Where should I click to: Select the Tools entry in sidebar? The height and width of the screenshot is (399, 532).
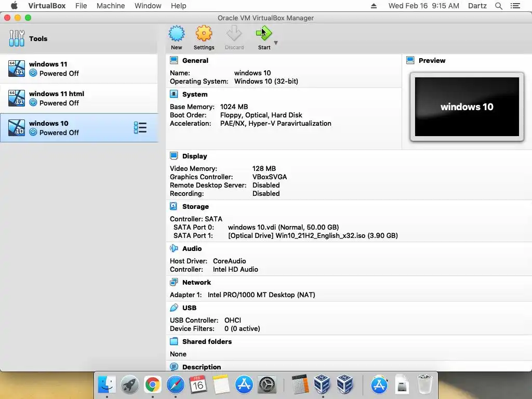tap(79, 38)
